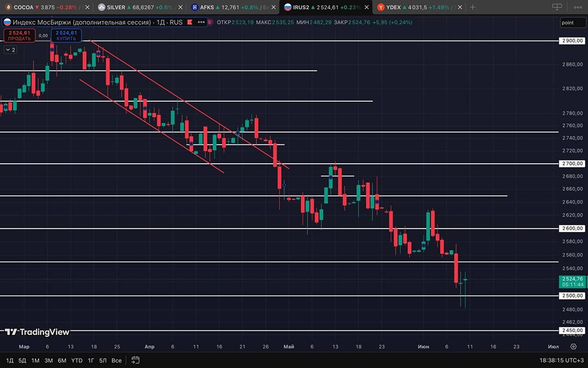588x368 pixels.
Task: Close the YDEX tab
Action: [460, 7]
